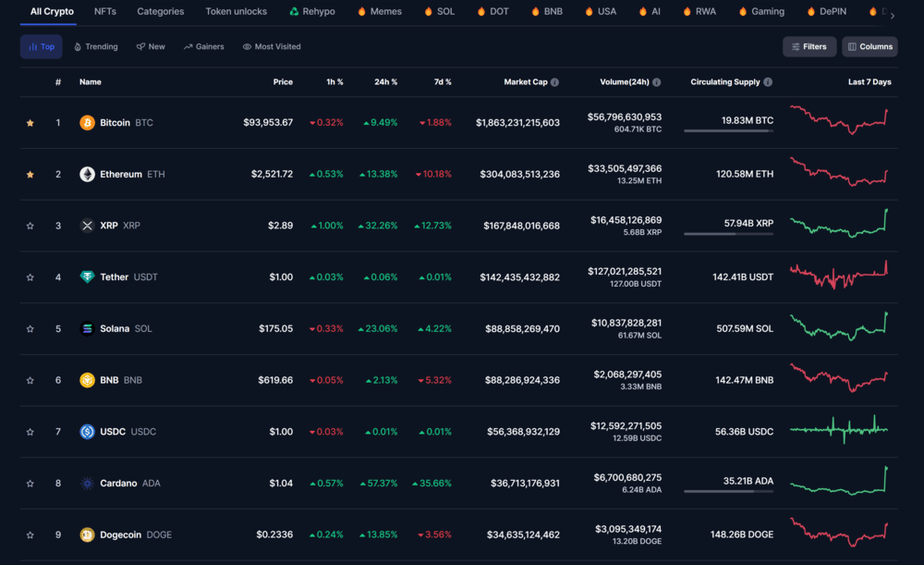
Task: Open Bitcoin last 7 days sparkline chart
Action: pos(839,121)
